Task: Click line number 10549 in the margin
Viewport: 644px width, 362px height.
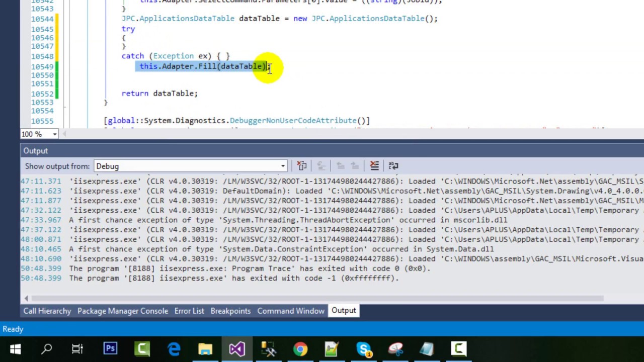Action: (42, 66)
